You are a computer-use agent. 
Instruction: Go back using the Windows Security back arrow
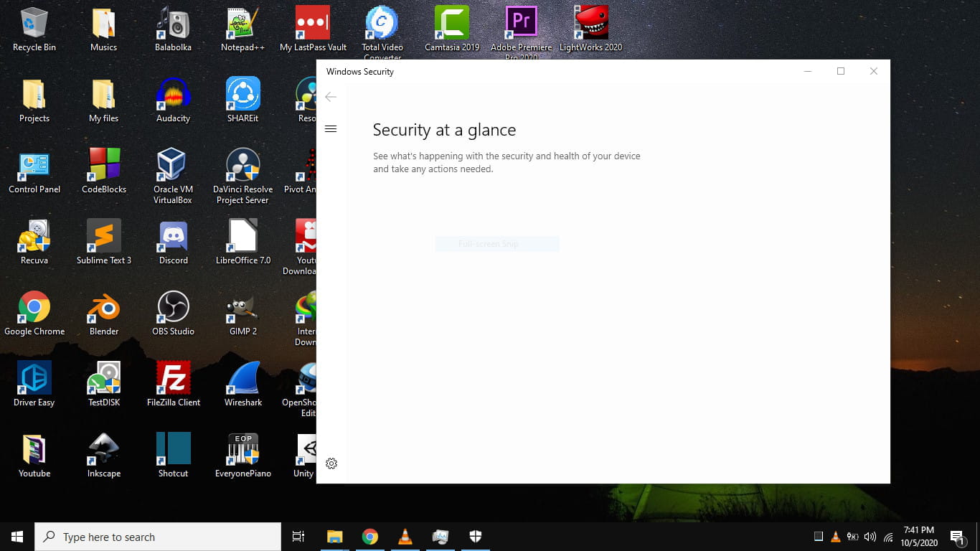tap(331, 97)
